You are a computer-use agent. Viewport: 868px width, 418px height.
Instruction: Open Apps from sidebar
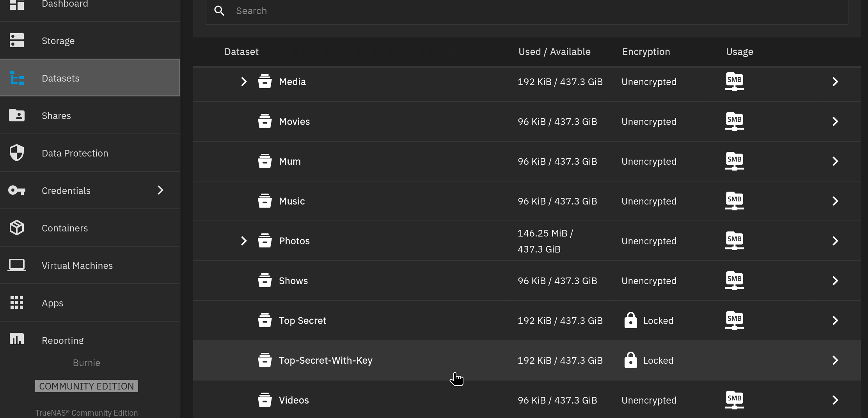90,303
